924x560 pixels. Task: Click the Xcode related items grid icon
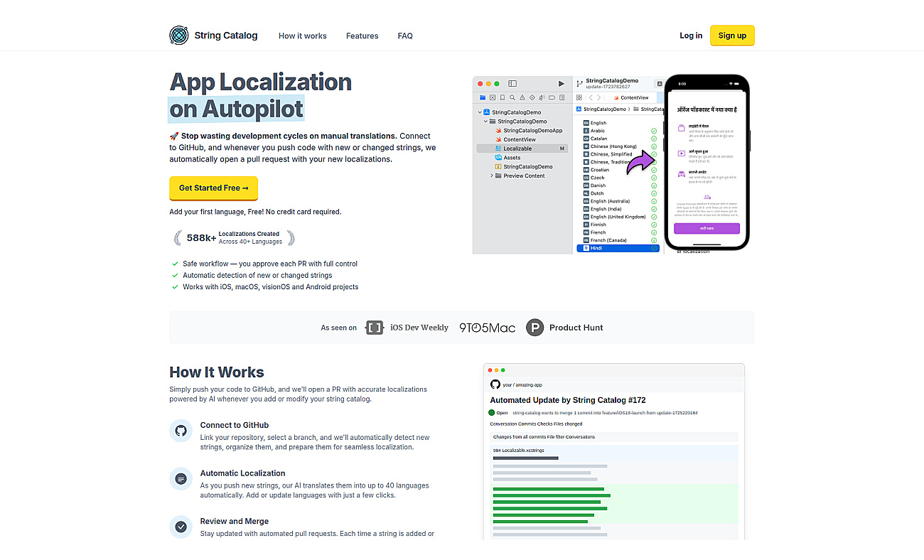[x=579, y=97]
